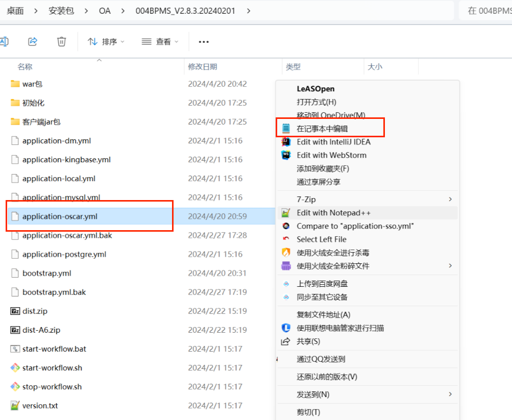
Task: Click the dist.zip archive file icon
Action: click(15, 311)
